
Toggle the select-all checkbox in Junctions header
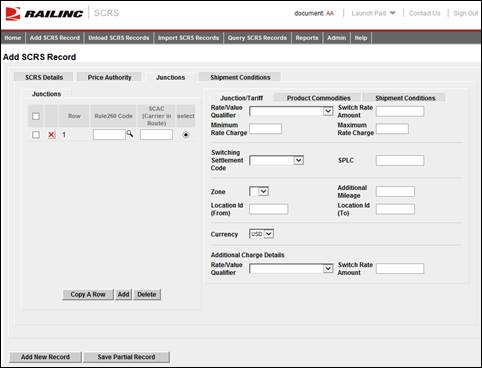36,116
